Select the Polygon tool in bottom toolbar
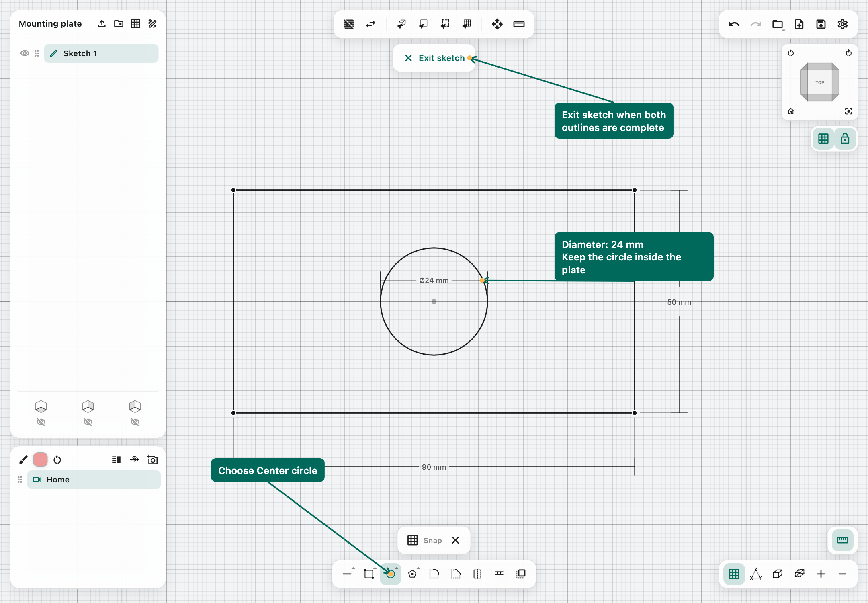The height and width of the screenshot is (603, 868). point(413,574)
